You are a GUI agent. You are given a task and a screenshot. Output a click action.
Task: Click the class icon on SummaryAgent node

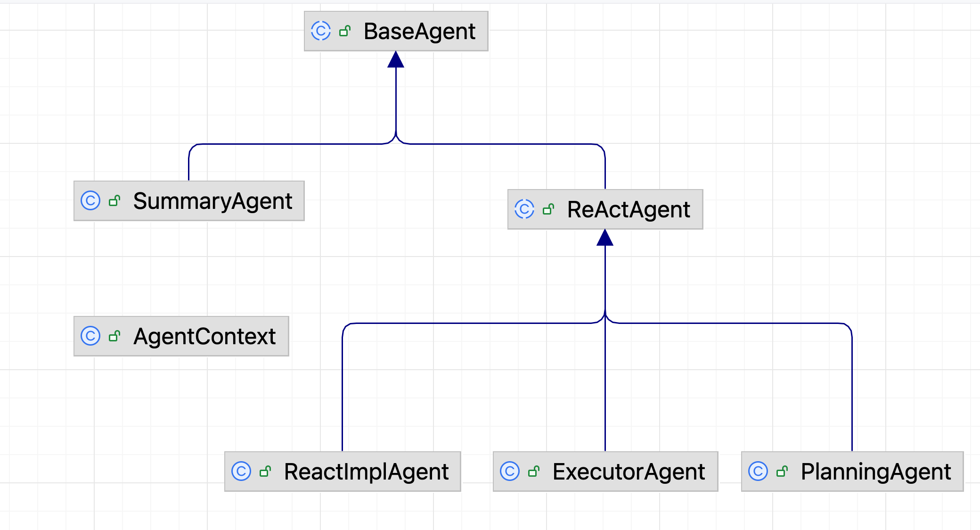pos(90,201)
